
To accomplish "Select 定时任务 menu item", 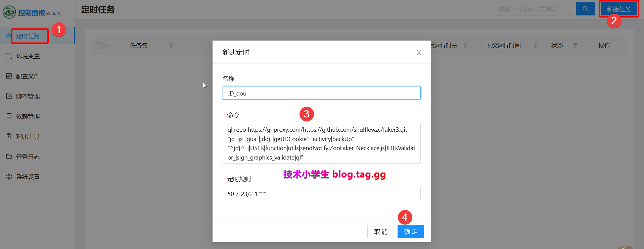I will pos(28,36).
